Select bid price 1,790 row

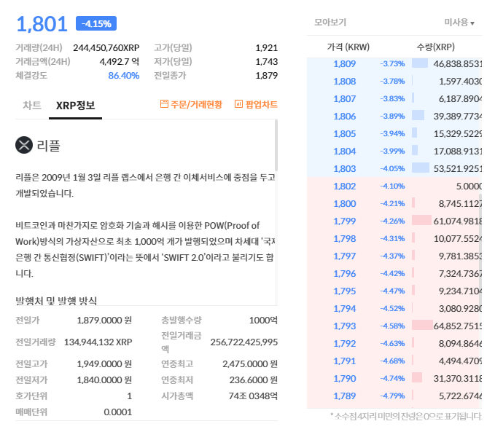pyautogui.click(x=394, y=378)
